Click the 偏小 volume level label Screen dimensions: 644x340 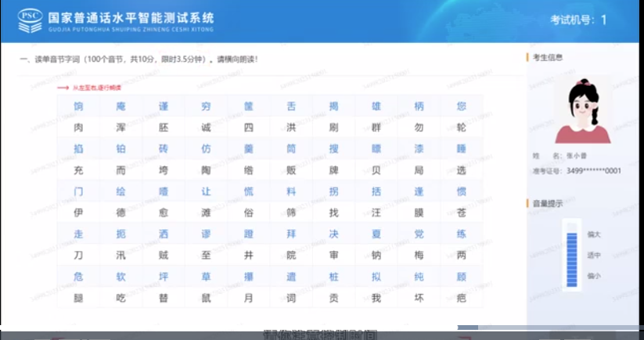tap(593, 275)
